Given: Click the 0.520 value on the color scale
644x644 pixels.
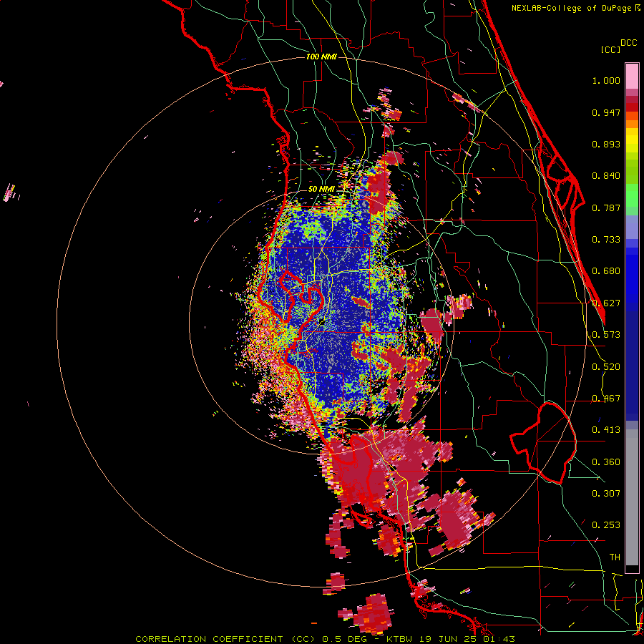Looking at the screenshot, I should coord(606,367).
